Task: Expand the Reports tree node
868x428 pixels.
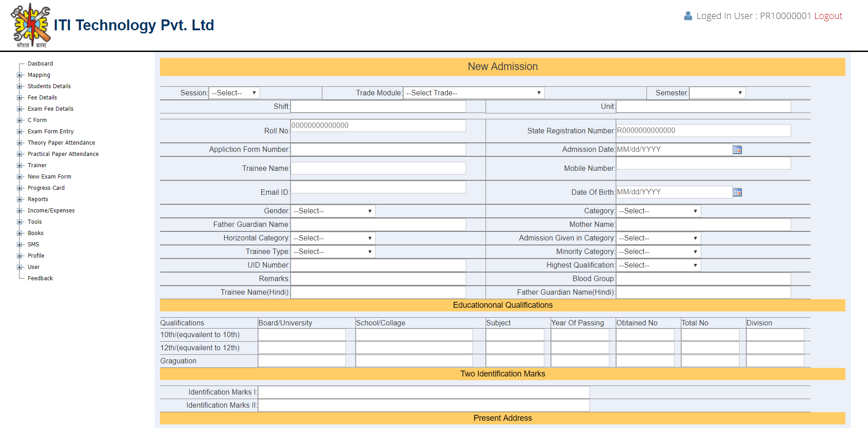Action: coord(19,199)
